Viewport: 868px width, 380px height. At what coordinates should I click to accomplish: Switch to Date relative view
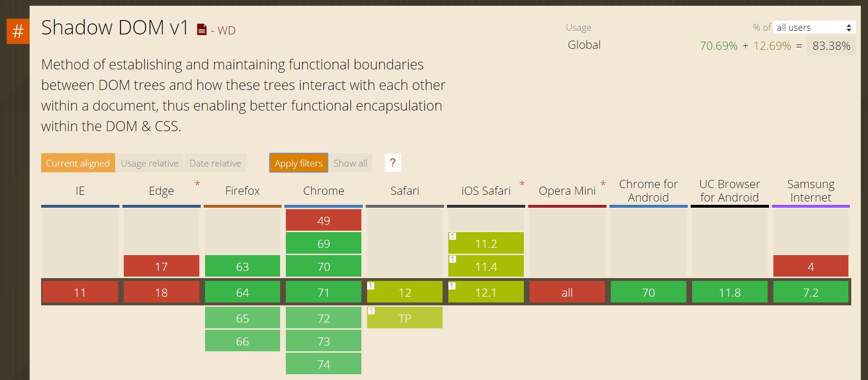(x=215, y=163)
